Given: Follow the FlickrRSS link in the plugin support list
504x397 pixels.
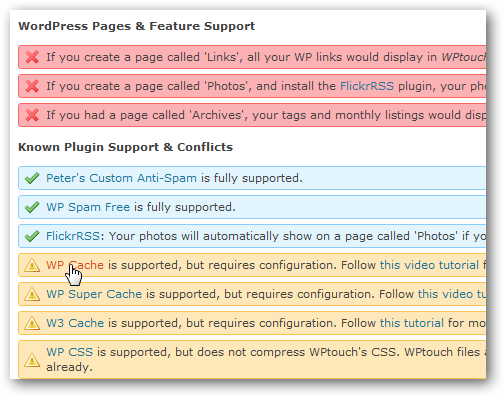Looking at the screenshot, I should click(x=73, y=236).
